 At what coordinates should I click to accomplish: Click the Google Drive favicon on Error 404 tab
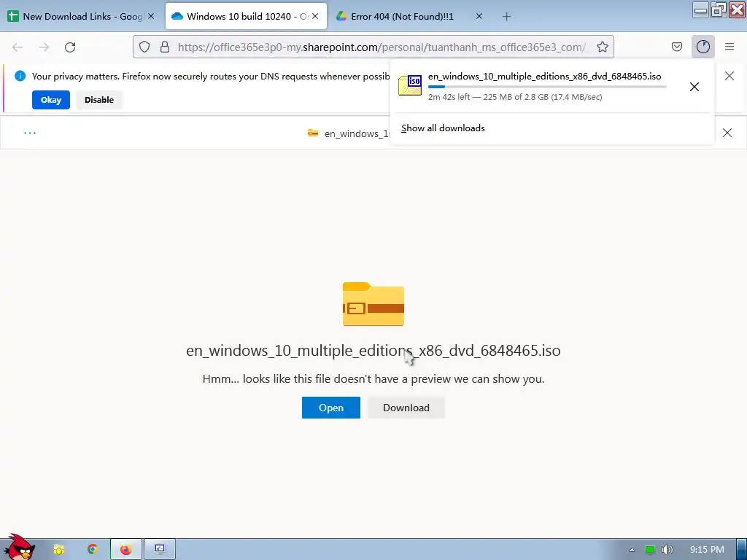(x=341, y=16)
